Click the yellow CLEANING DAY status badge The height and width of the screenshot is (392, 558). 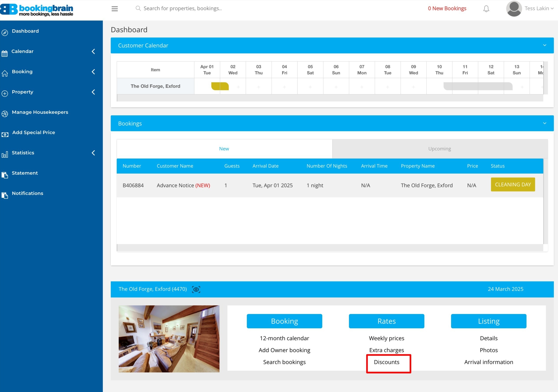point(513,185)
